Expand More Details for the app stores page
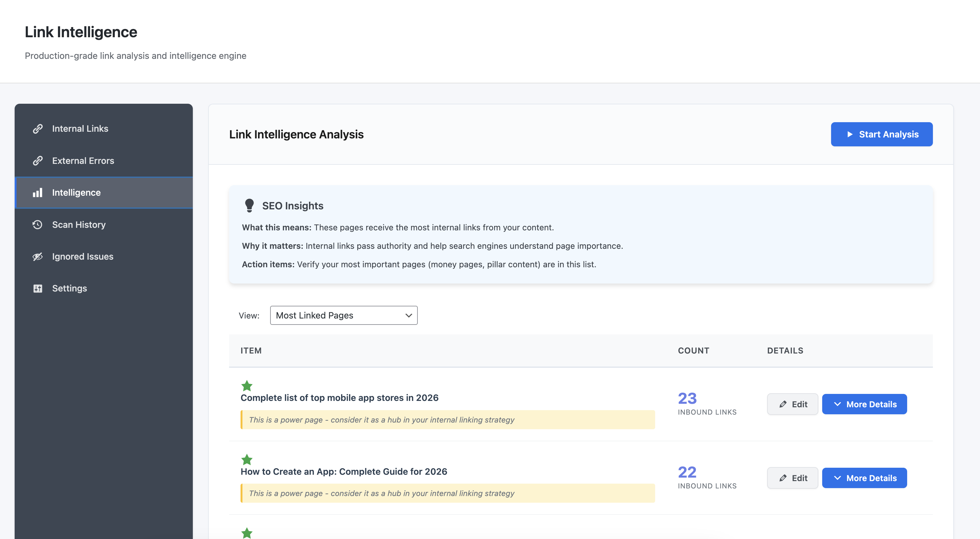This screenshot has height=539, width=980. (864, 404)
